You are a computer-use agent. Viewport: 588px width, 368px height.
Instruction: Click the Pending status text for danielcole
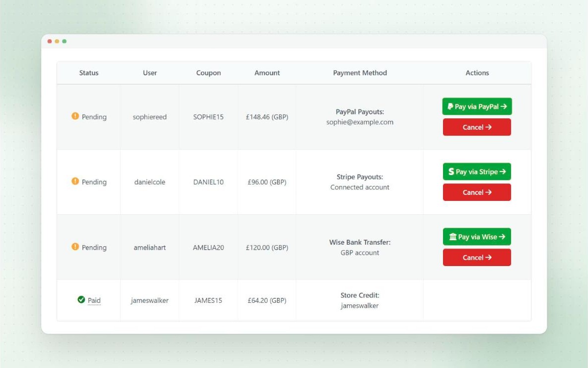[94, 182]
